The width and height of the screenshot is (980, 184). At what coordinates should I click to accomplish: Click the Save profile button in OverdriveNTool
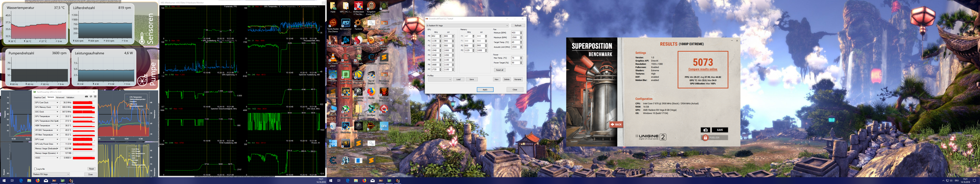click(x=472, y=80)
